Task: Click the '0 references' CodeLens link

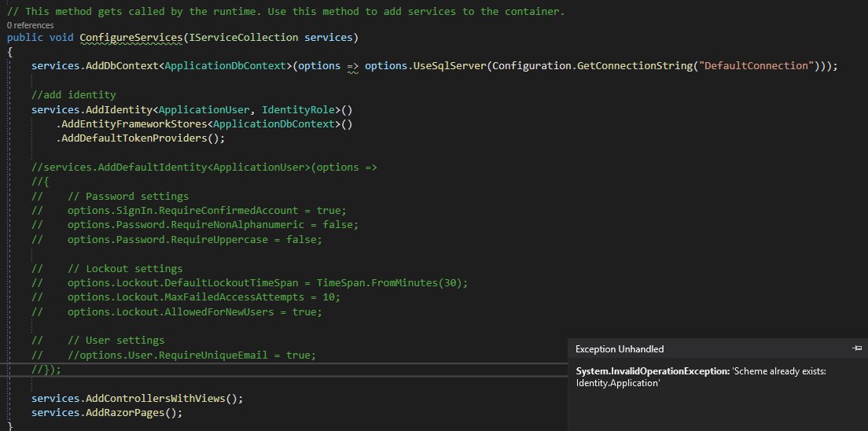Action: pyautogui.click(x=30, y=25)
